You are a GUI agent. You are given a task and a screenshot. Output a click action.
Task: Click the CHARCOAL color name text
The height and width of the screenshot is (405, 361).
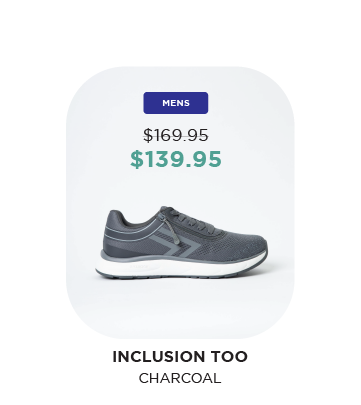point(180,378)
